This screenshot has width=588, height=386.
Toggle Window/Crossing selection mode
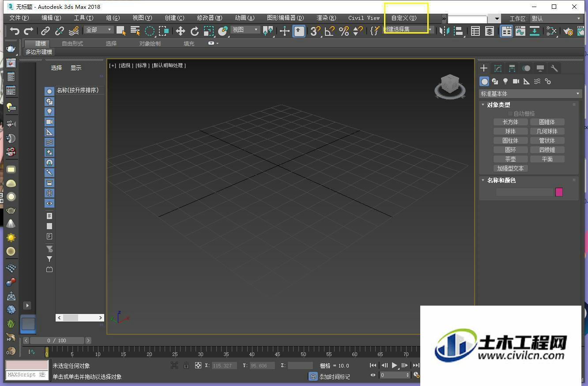pos(164,31)
